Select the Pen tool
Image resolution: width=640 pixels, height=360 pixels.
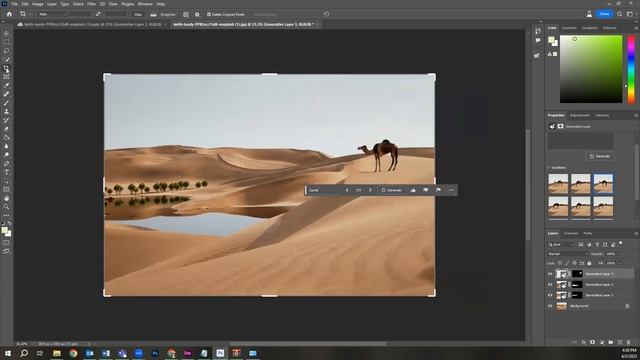click(6, 163)
